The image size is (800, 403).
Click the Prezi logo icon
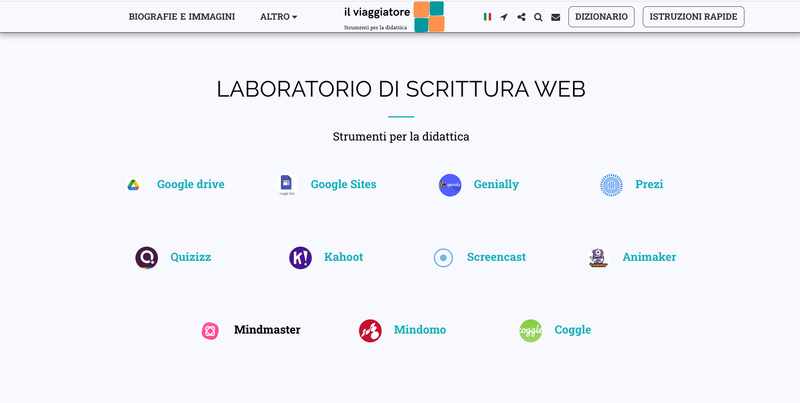coord(611,185)
